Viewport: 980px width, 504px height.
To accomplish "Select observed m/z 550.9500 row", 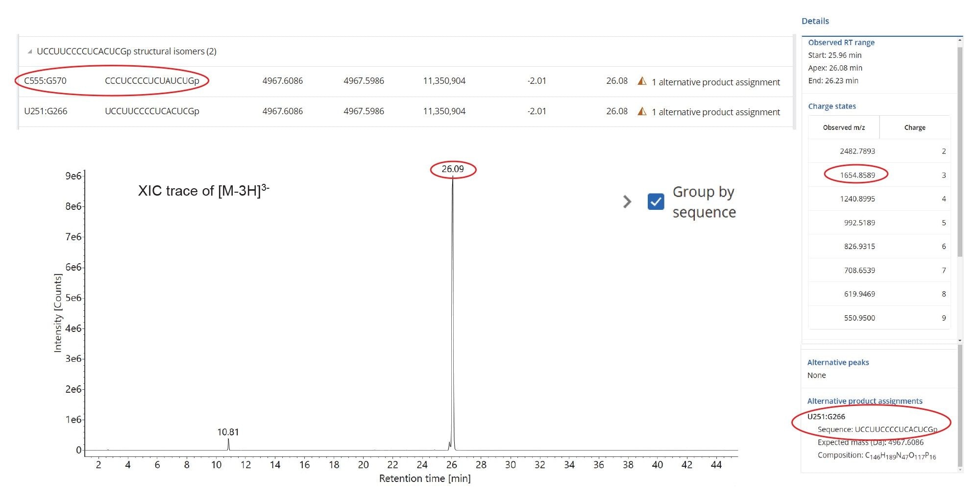I will click(x=879, y=318).
